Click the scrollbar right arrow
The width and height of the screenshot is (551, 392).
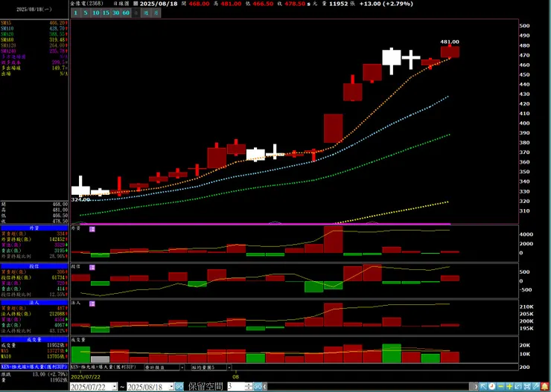[476, 387]
